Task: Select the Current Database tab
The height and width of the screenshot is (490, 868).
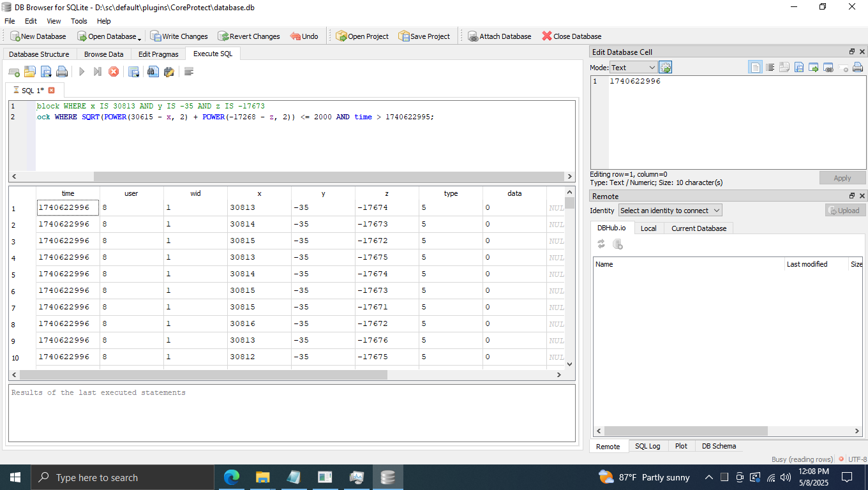Action: [699, 228]
